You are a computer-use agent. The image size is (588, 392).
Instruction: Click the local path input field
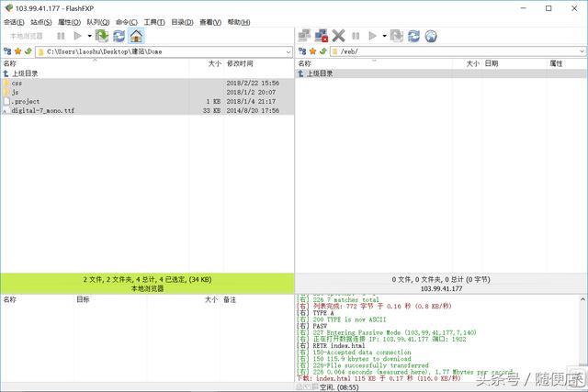[162, 51]
